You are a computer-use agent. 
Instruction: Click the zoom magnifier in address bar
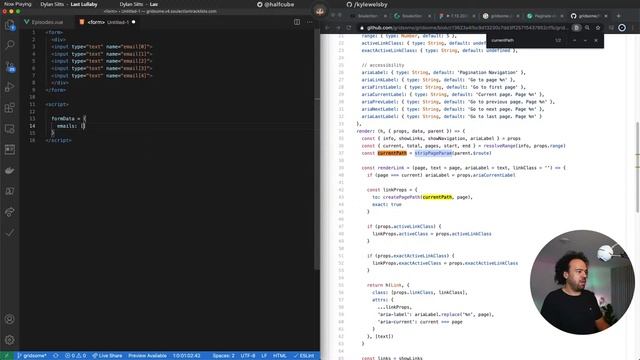pyautogui.click(x=587, y=28)
